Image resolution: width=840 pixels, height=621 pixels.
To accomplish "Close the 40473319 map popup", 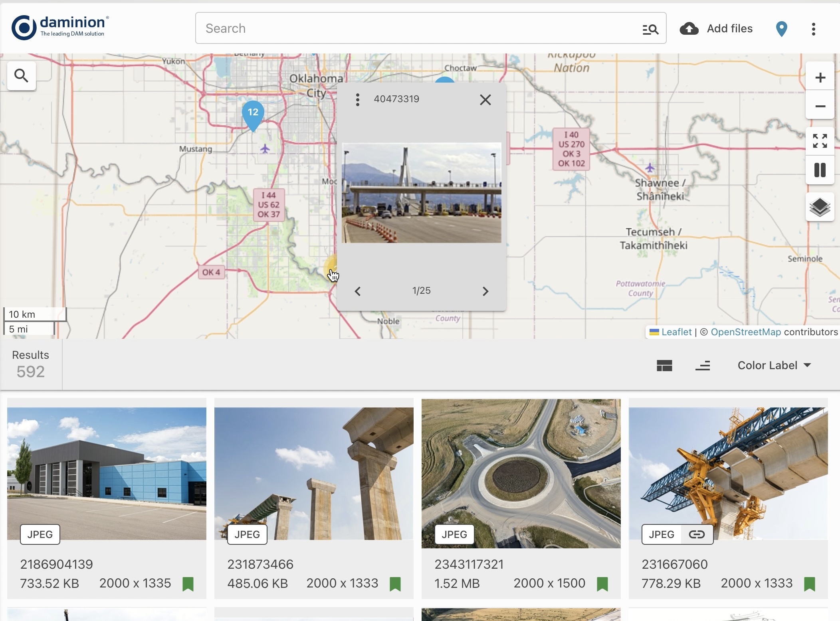I will click(x=485, y=99).
